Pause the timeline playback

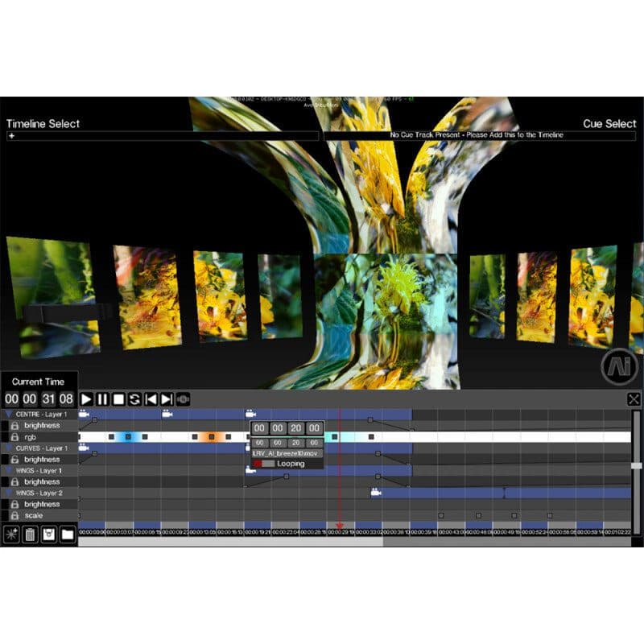coord(102,399)
